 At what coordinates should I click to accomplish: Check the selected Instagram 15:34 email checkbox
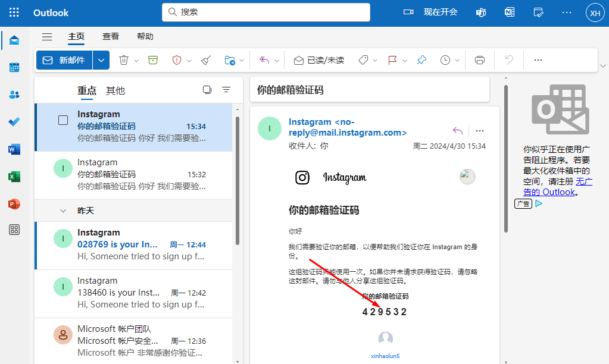tap(63, 120)
